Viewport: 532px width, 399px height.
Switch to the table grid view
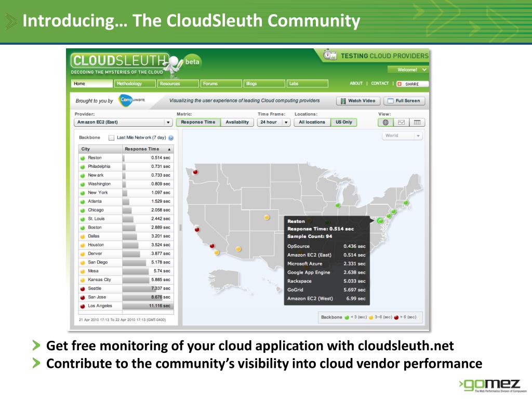(417, 123)
